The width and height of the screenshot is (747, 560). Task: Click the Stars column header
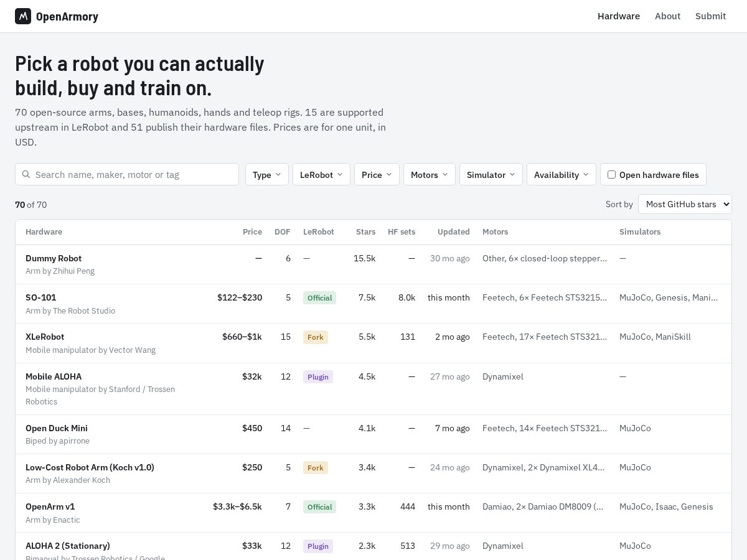(x=365, y=231)
